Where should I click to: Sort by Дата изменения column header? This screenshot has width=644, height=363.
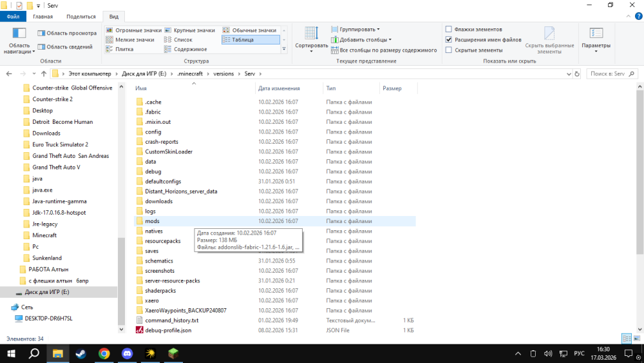(x=289, y=88)
